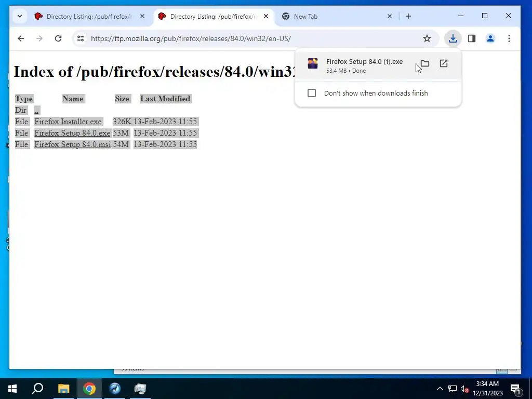
Task: Open the monitor app in taskbar
Action: [140, 389]
